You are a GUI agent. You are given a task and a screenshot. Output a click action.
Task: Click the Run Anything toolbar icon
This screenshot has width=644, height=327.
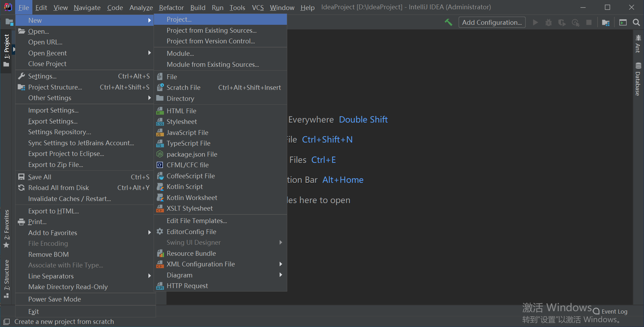[623, 22]
